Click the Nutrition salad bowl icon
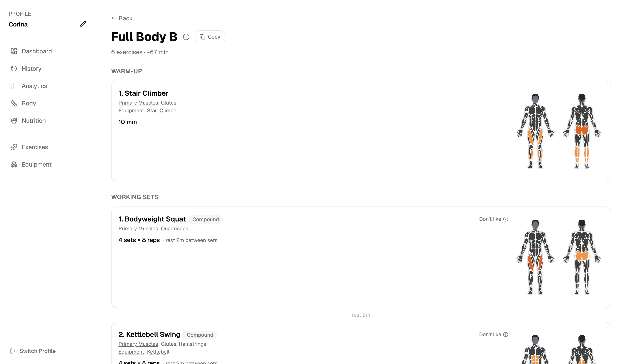Image resolution: width=625 pixels, height=364 pixels. (x=14, y=121)
